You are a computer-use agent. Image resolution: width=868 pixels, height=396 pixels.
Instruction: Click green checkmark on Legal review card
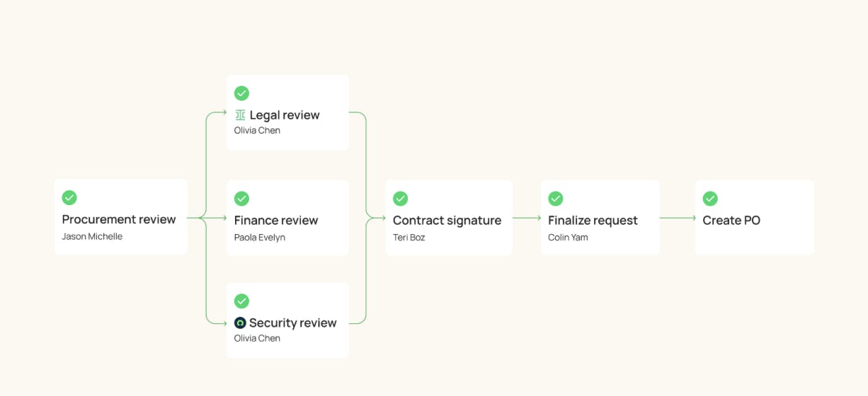tap(241, 93)
